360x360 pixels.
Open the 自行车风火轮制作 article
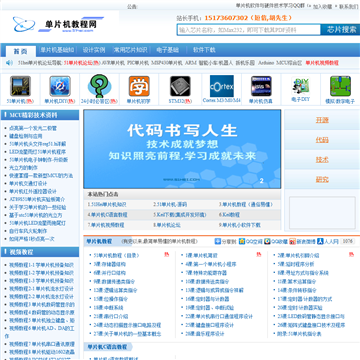28,231
